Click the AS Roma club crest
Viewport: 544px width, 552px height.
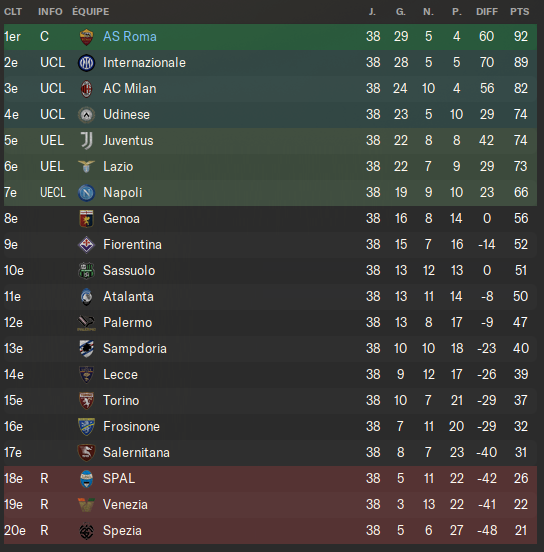pyautogui.click(x=86, y=37)
